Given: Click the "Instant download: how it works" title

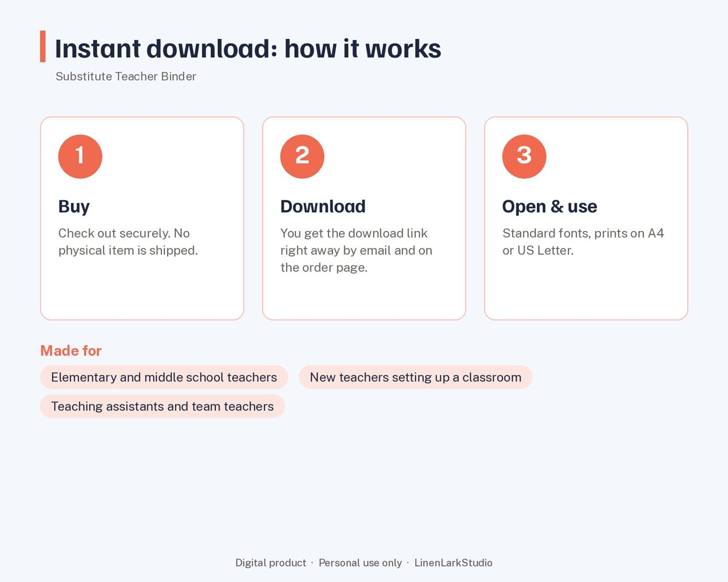Looking at the screenshot, I should tap(248, 48).
